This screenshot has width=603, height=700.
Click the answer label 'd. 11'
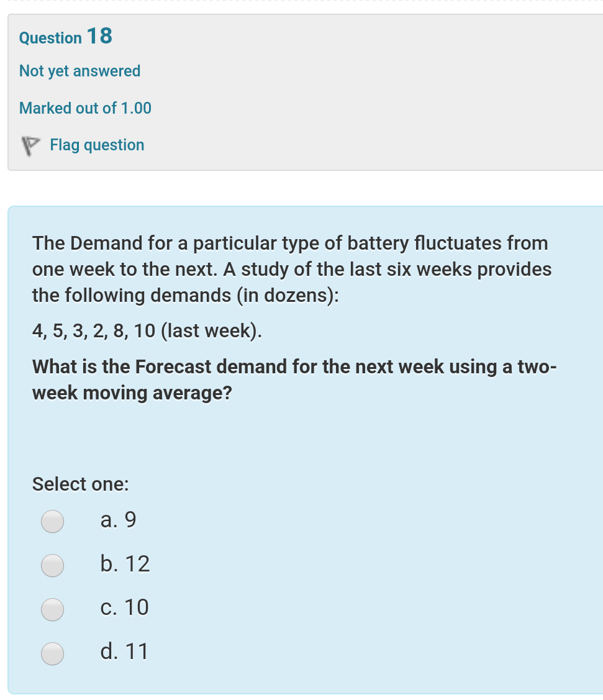click(x=124, y=651)
